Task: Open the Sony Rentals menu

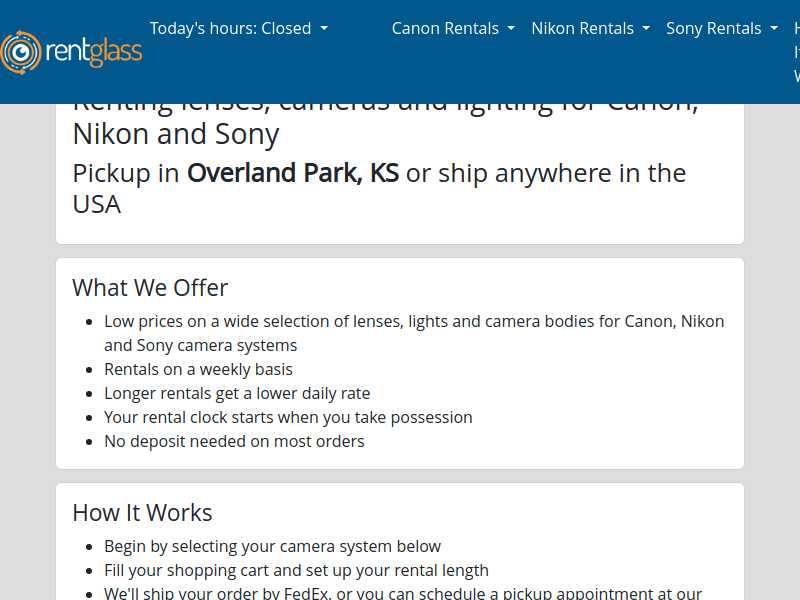Action: click(x=721, y=28)
